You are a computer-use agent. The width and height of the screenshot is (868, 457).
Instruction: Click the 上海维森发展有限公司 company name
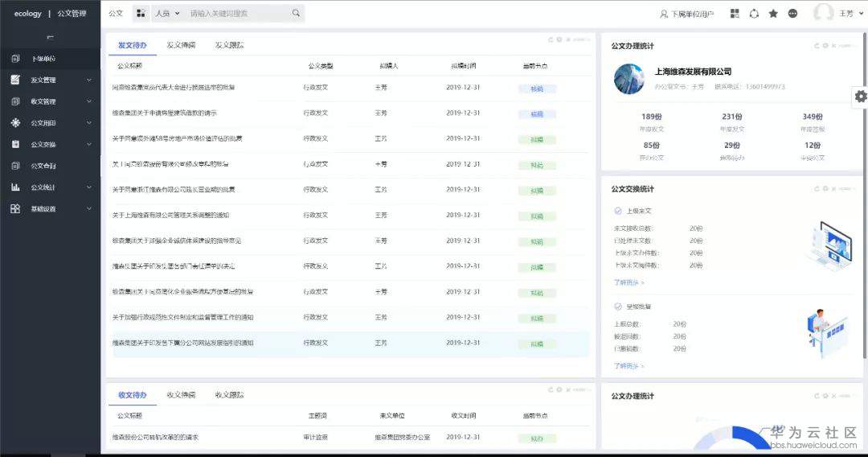pyautogui.click(x=693, y=72)
